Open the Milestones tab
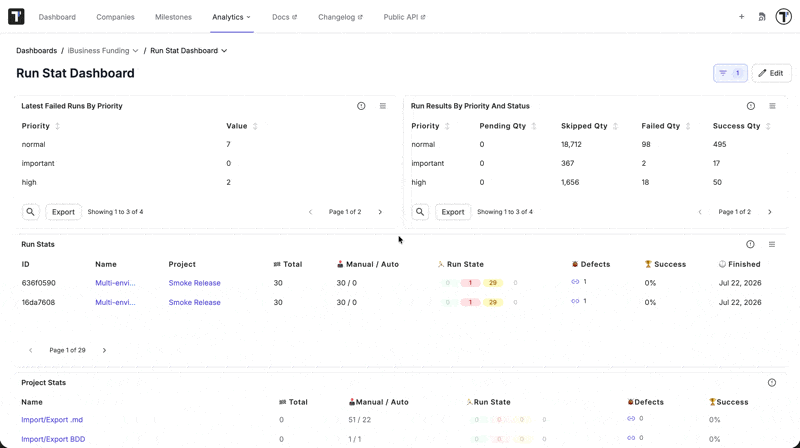The image size is (800, 448). coord(173,17)
